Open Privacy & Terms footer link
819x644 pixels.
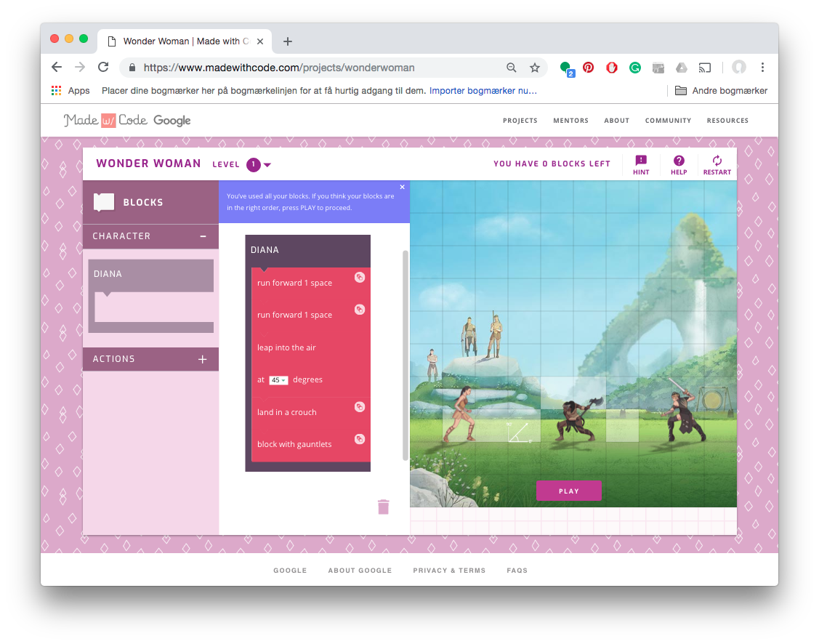[449, 571]
